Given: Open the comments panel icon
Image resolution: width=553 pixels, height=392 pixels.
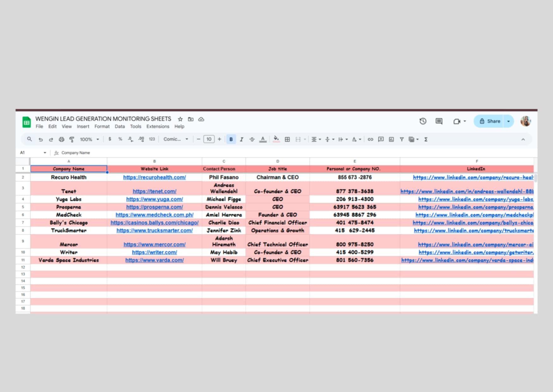Looking at the screenshot, I should click(439, 121).
